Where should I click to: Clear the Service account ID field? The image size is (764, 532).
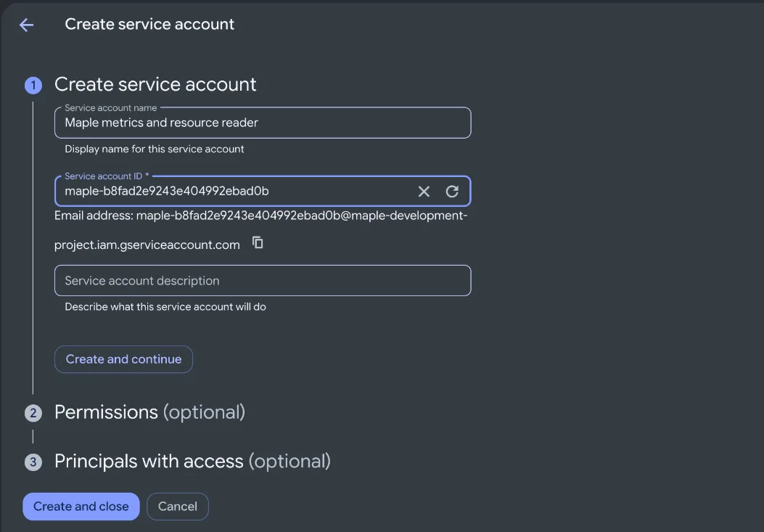click(424, 192)
